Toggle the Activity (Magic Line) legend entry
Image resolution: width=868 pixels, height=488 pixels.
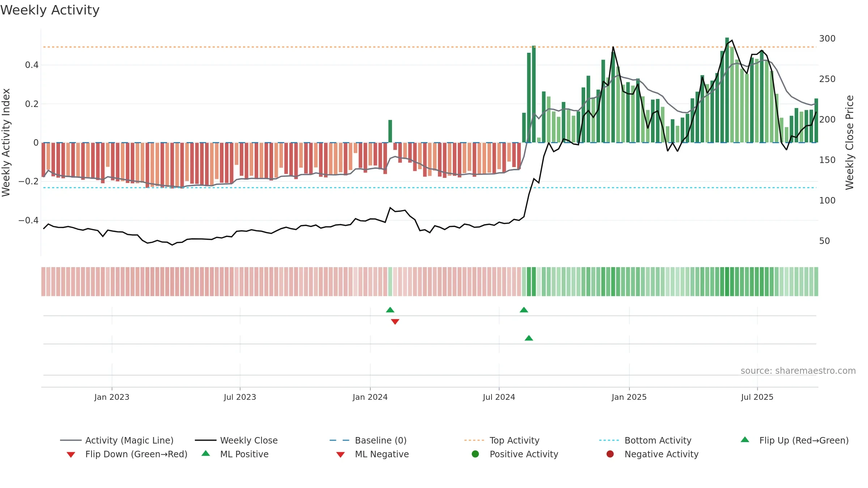(x=117, y=440)
